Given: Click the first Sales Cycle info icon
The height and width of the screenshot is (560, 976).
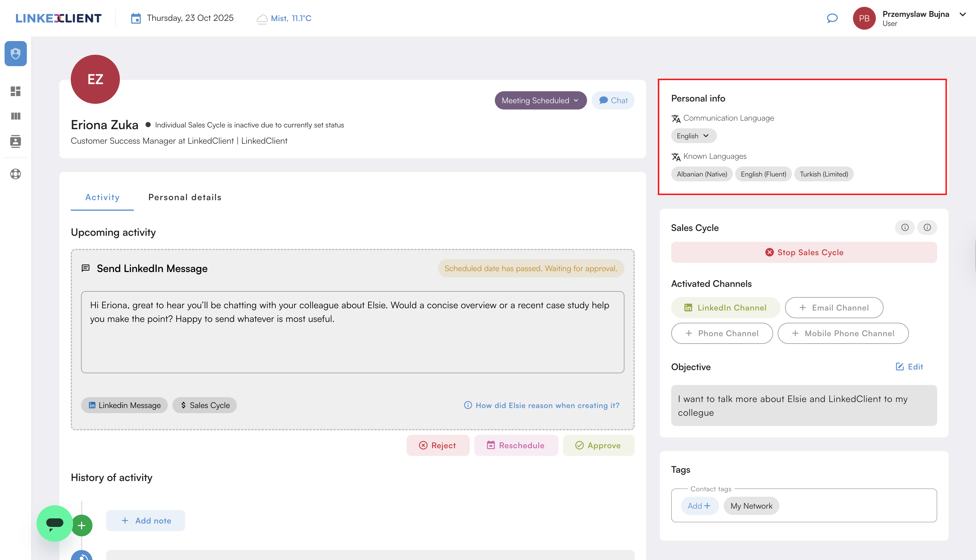Looking at the screenshot, I should tap(905, 227).
